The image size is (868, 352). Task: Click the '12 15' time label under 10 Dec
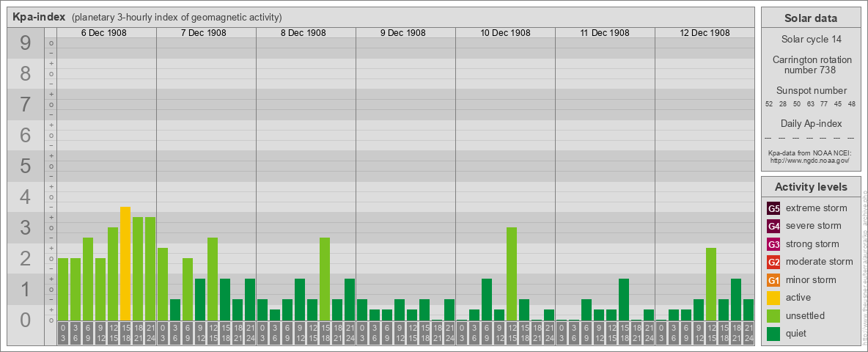[x=512, y=333]
